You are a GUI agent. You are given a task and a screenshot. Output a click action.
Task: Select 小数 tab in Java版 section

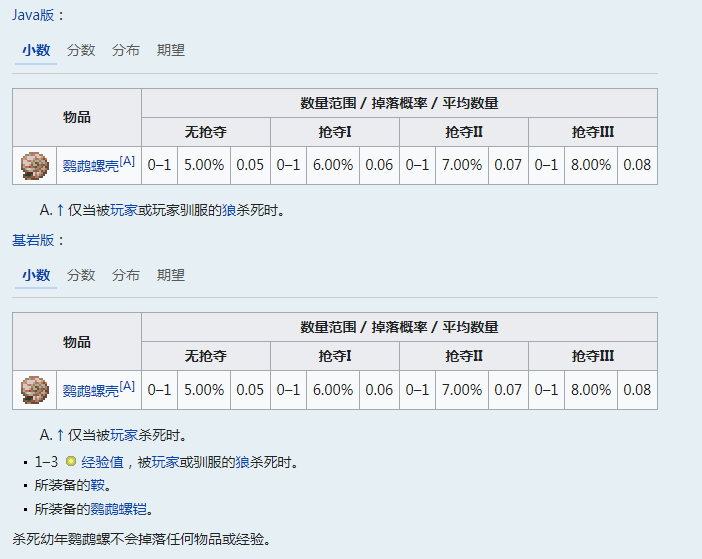click(36, 50)
